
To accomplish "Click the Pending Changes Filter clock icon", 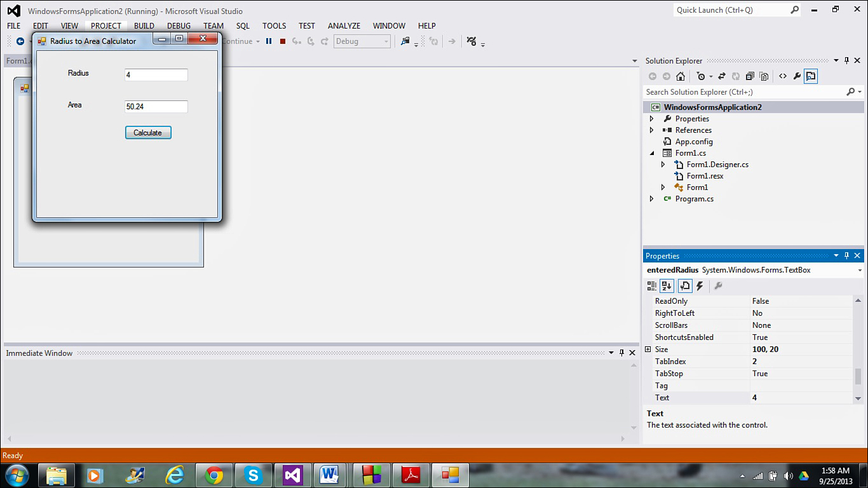I will click(700, 76).
